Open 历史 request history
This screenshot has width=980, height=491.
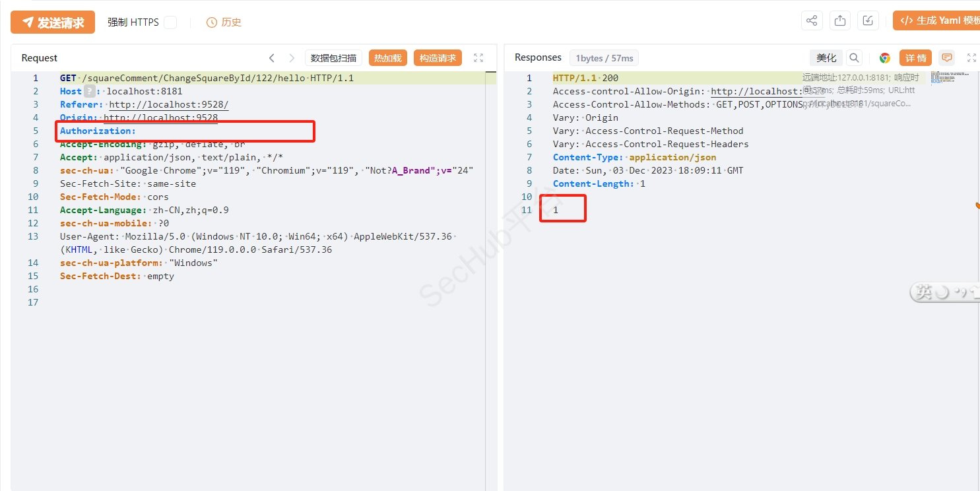(224, 22)
